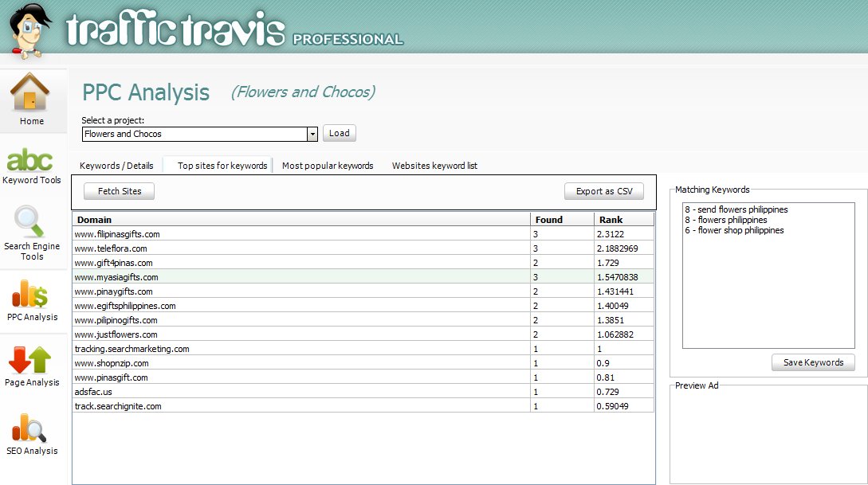Export results with Export as CSV
Viewport: 868px width, 485px height.
(603, 191)
